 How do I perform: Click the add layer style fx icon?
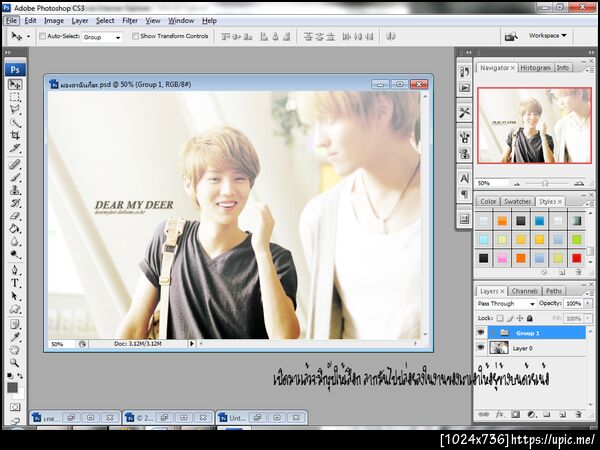[x=500, y=414]
